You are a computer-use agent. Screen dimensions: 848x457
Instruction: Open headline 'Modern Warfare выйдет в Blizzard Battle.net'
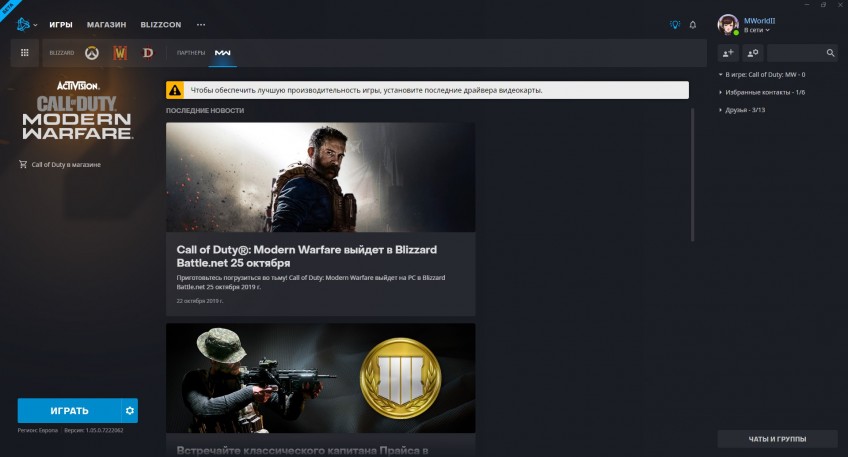[307, 256]
